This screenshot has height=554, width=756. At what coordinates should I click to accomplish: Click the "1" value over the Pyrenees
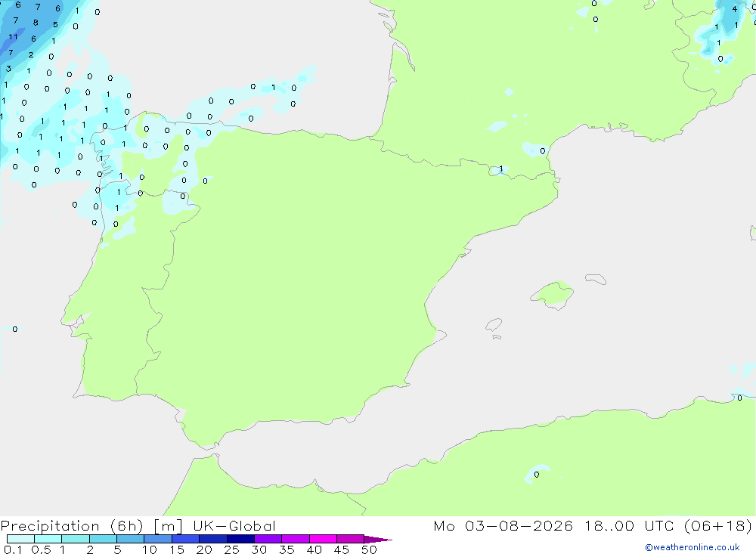501,169
